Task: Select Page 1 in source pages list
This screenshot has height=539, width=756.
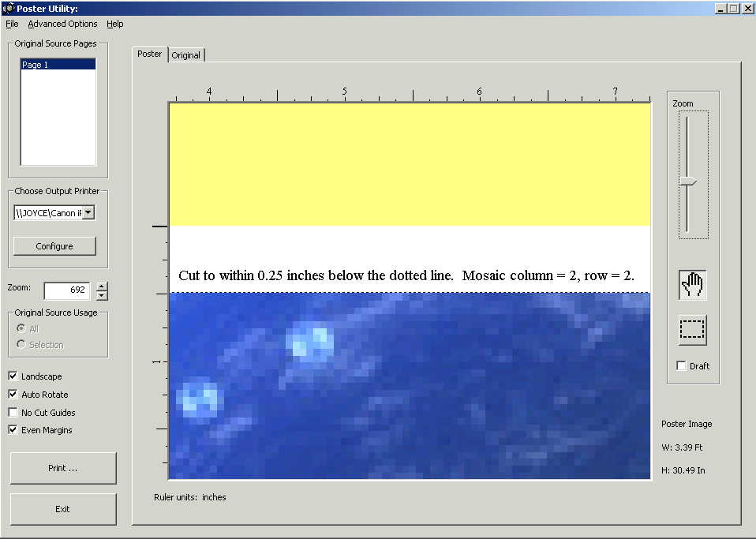Action: (58, 65)
